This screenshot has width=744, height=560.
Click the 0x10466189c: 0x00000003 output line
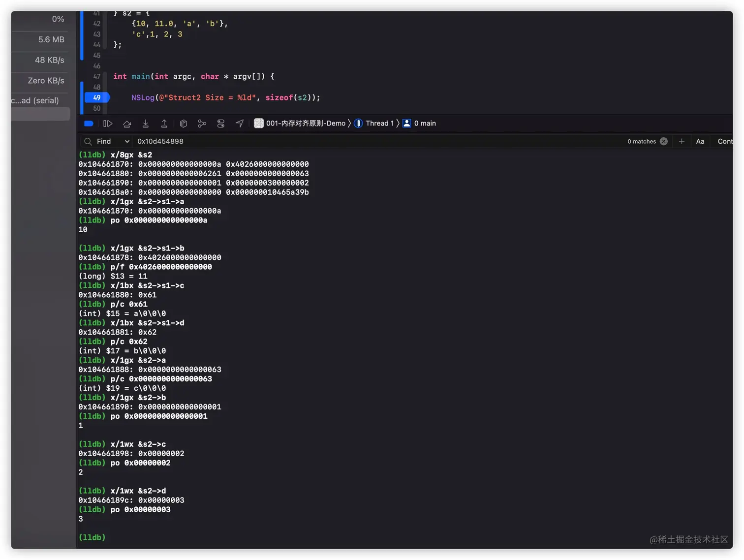[131, 501]
